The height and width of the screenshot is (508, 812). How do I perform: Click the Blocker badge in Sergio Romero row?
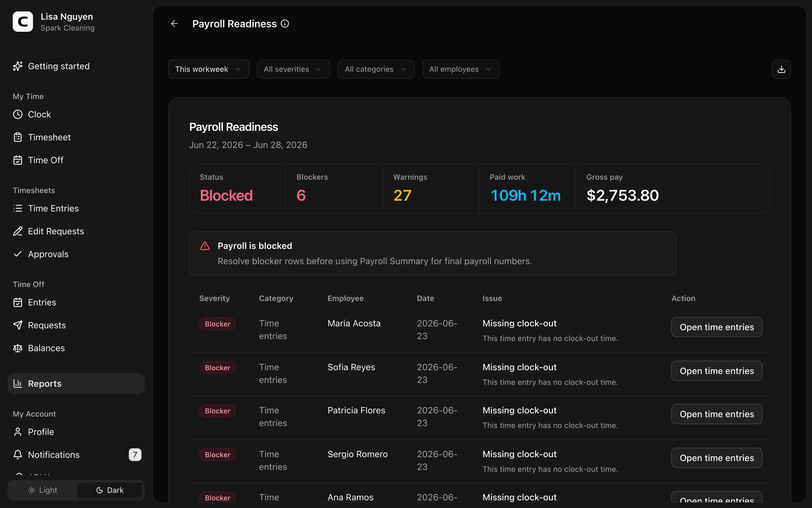pos(217,455)
